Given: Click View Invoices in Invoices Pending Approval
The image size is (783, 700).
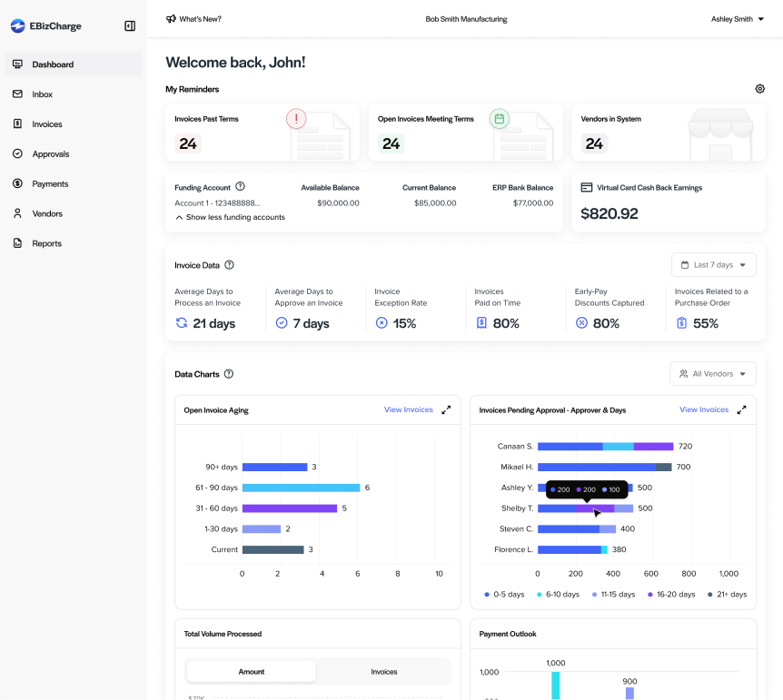Looking at the screenshot, I should pyautogui.click(x=704, y=409).
